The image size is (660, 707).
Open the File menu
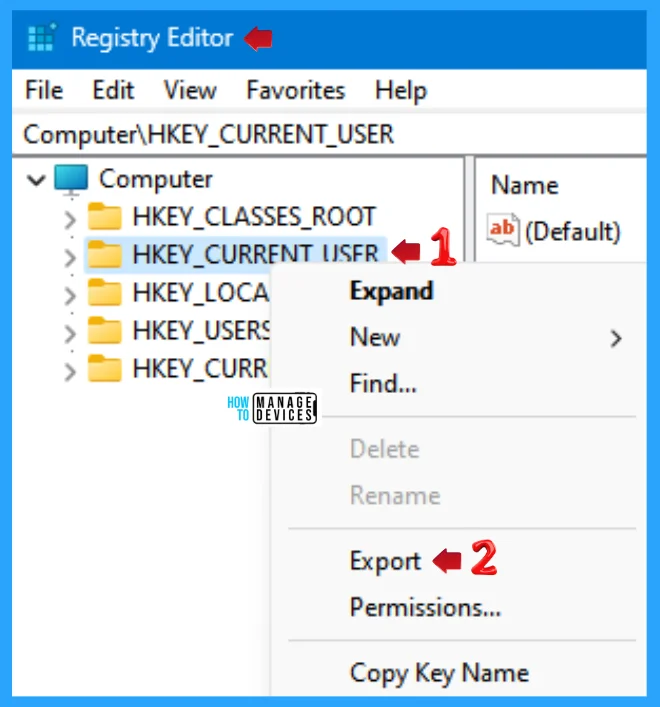click(44, 90)
